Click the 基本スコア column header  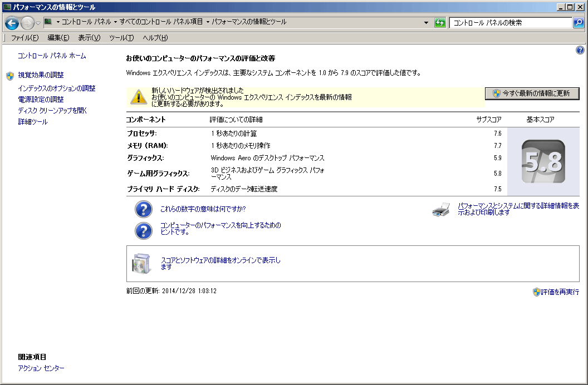[540, 120]
